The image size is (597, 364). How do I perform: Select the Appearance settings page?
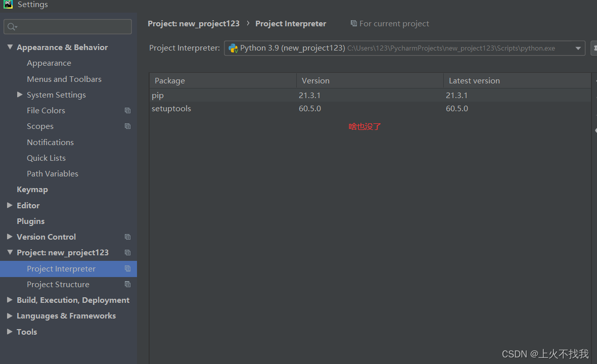pos(49,63)
